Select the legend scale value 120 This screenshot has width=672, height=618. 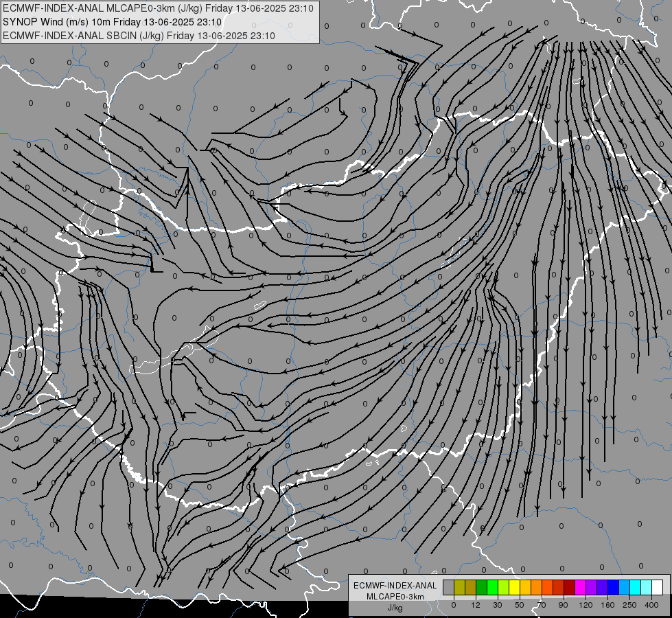coord(586,605)
